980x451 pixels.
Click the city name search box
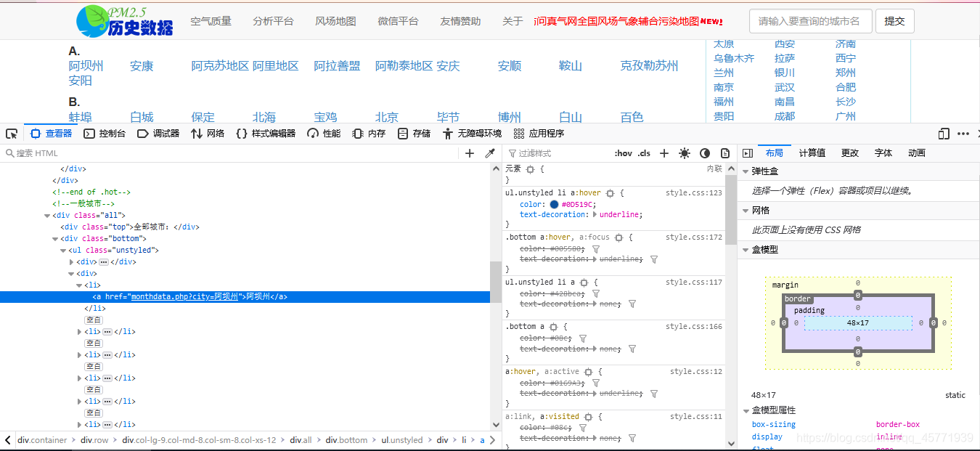[809, 21]
